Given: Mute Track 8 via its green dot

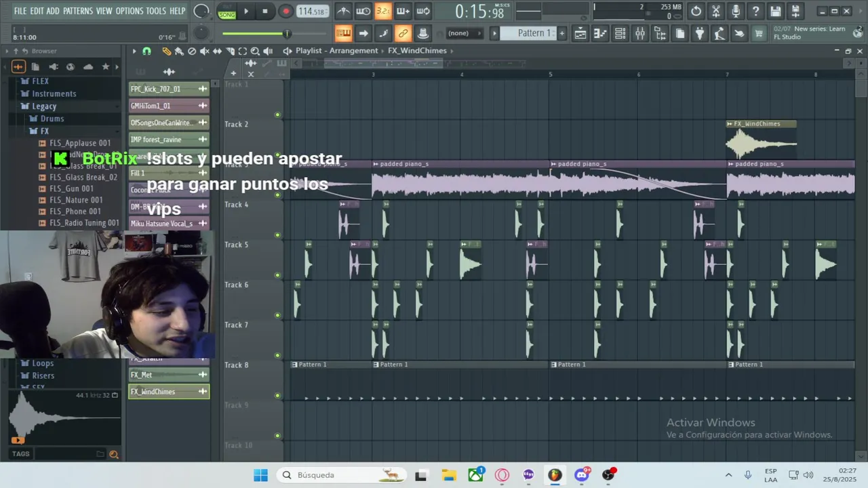Looking at the screenshot, I should pyautogui.click(x=277, y=395).
